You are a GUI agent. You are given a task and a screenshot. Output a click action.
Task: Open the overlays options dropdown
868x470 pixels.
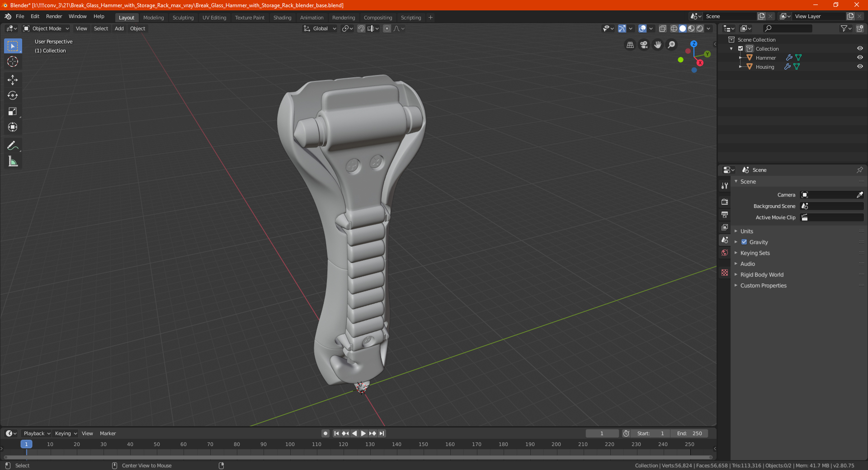coord(651,28)
